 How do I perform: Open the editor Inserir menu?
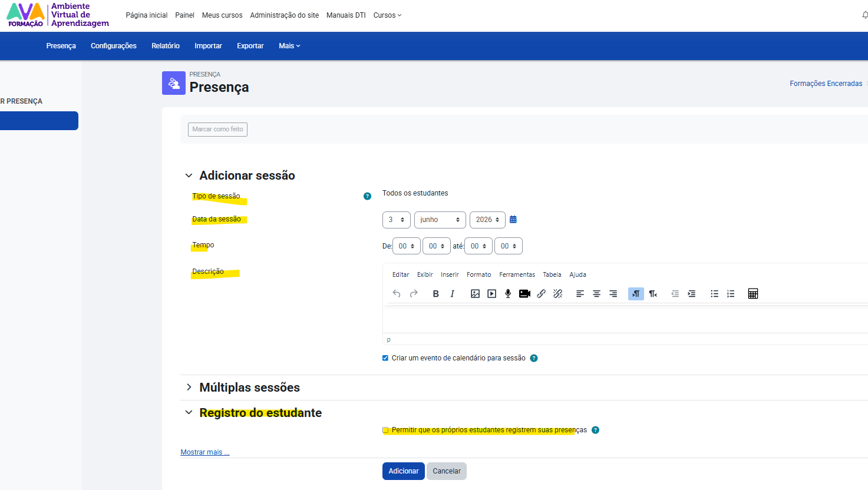coord(450,274)
